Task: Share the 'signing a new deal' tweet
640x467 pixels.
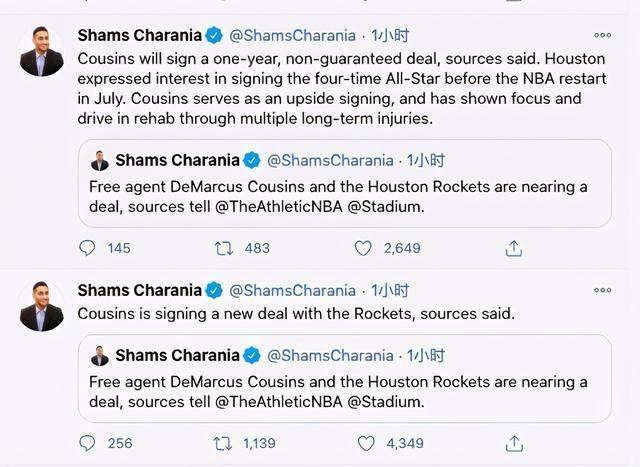Action: click(x=514, y=444)
